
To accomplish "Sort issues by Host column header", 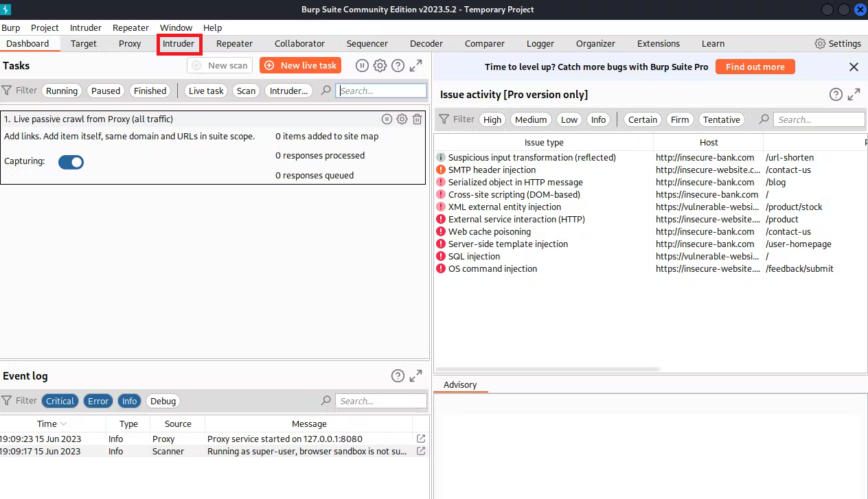I will (x=709, y=142).
